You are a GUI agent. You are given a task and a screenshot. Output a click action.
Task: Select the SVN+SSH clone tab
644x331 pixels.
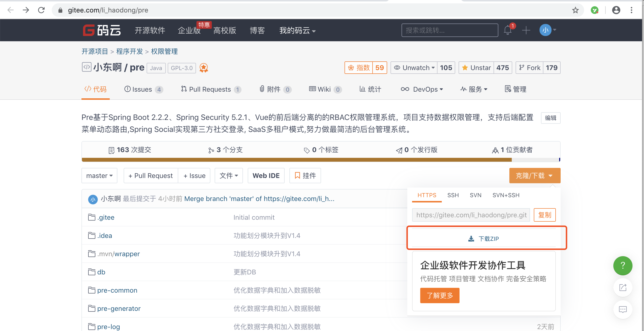tap(506, 195)
